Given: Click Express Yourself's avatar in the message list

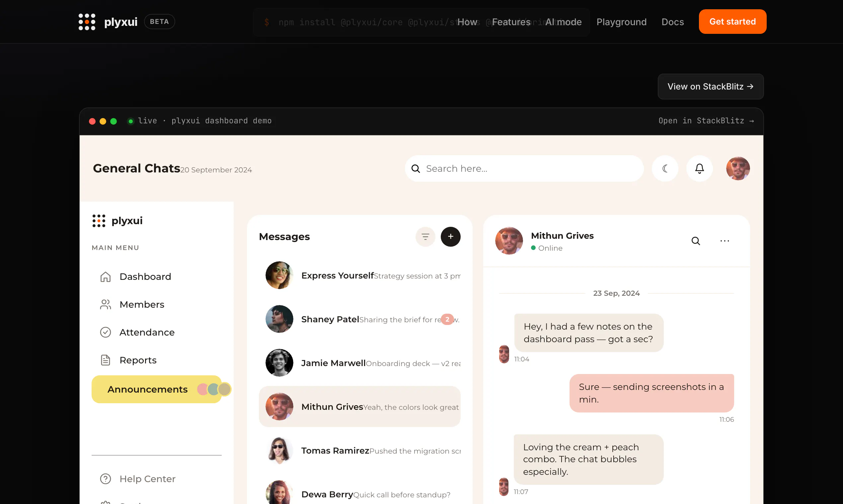Looking at the screenshot, I should point(279,276).
